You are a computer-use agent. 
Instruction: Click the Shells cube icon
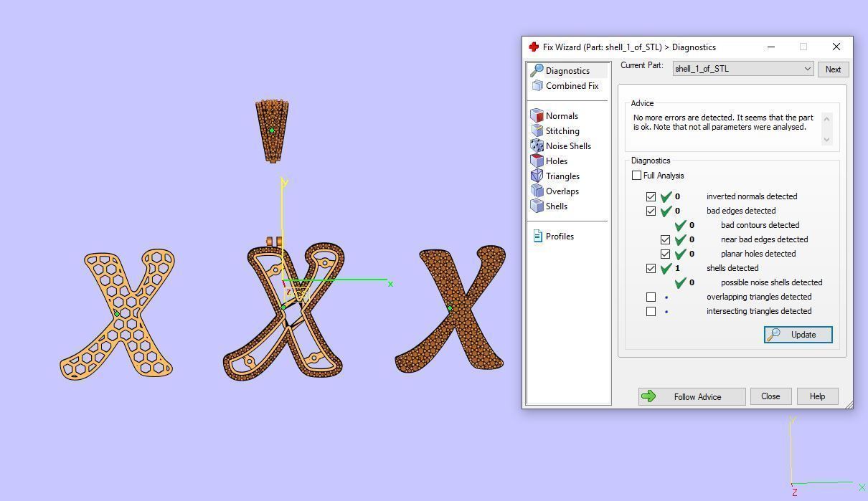tap(537, 206)
